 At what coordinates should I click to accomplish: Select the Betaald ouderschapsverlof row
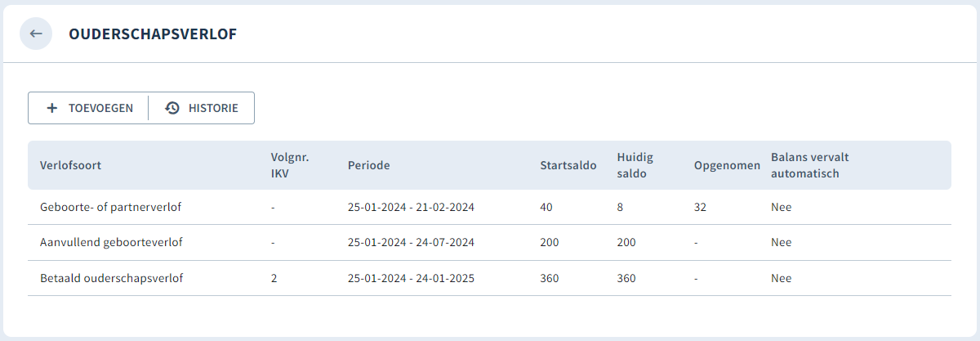489,278
